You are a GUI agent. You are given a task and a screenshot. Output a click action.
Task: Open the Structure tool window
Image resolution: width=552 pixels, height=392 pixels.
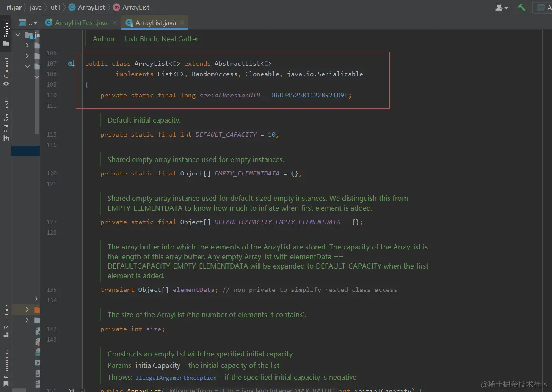pos(6,321)
